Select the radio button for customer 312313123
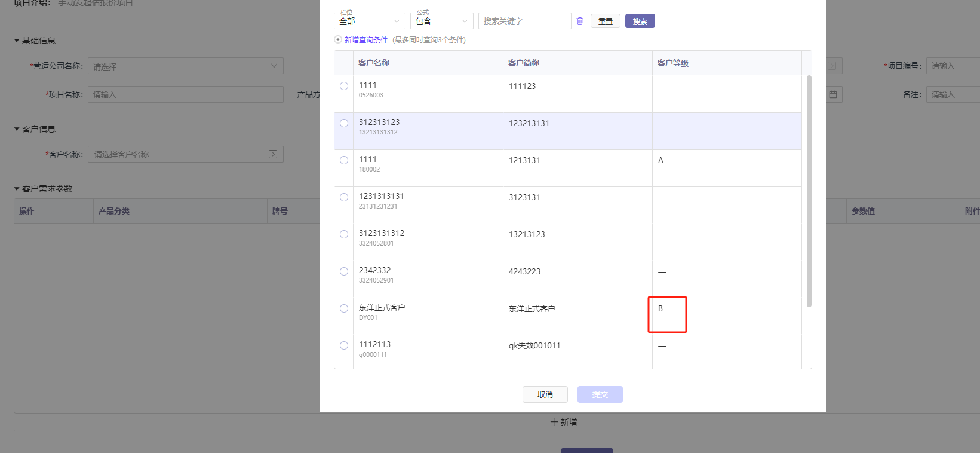The width and height of the screenshot is (980, 453). tap(344, 123)
